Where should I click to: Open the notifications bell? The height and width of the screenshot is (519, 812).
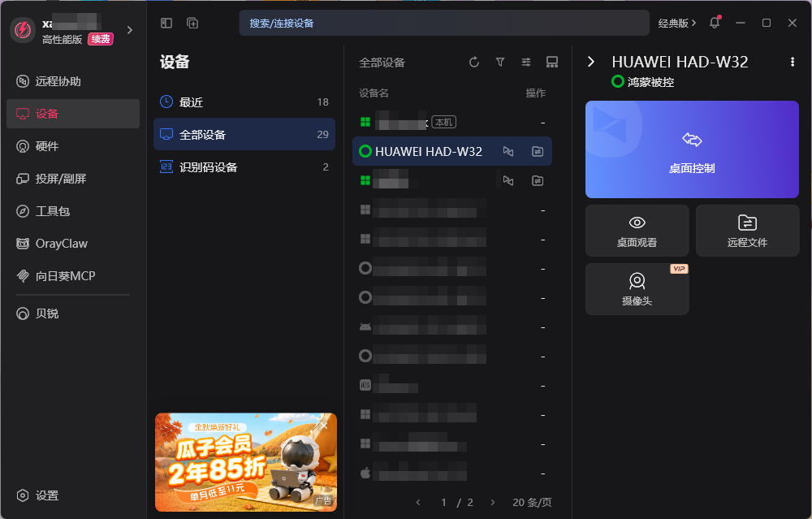(x=715, y=22)
